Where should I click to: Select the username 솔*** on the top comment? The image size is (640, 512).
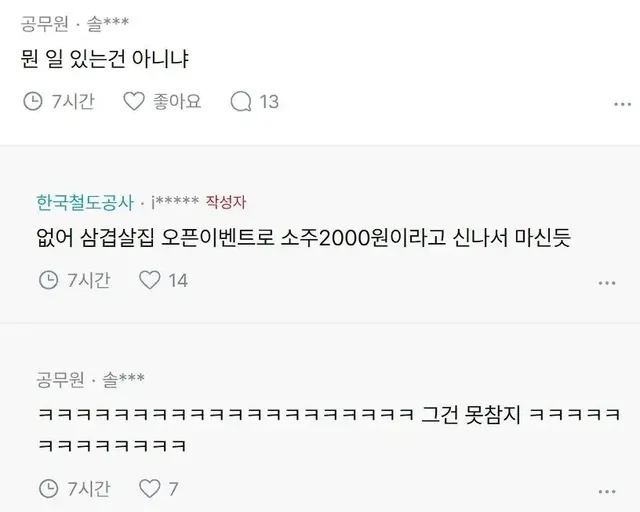pos(108,24)
